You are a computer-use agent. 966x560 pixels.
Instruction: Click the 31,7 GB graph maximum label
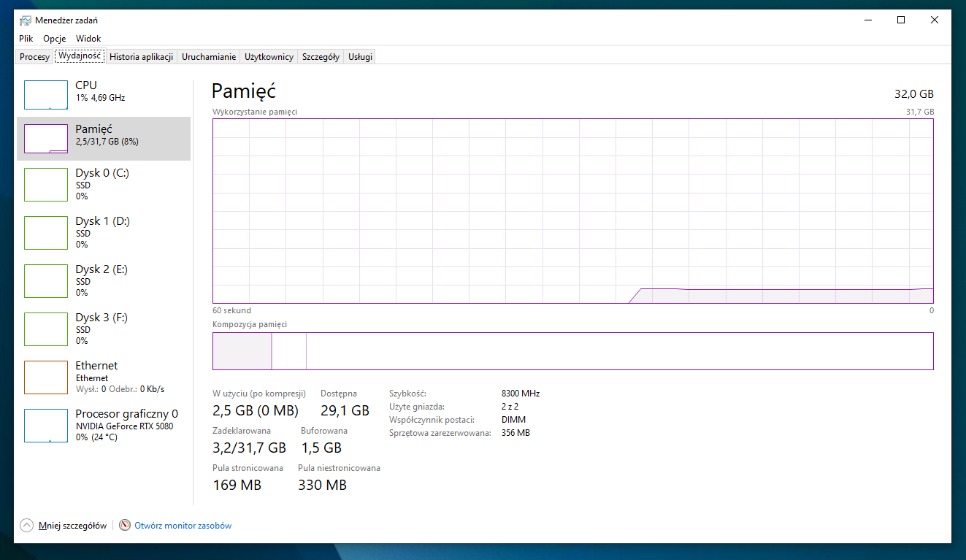point(920,112)
